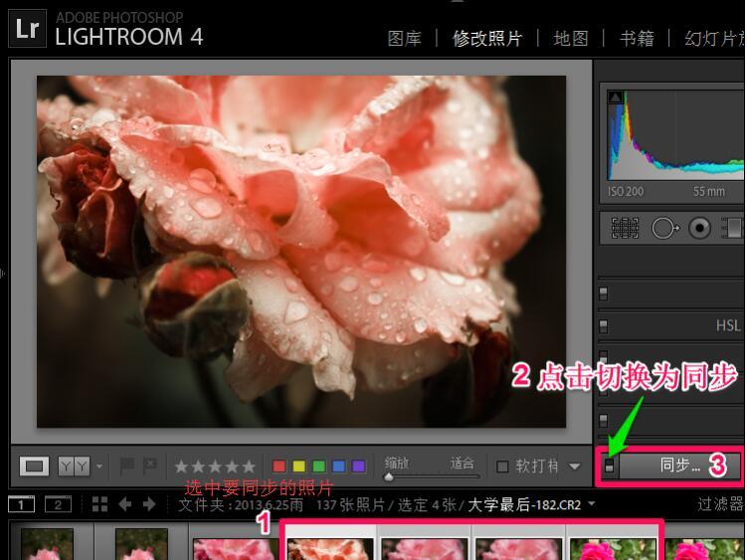
Task: Switch to Loupe view mode
Action: point(34,467)
